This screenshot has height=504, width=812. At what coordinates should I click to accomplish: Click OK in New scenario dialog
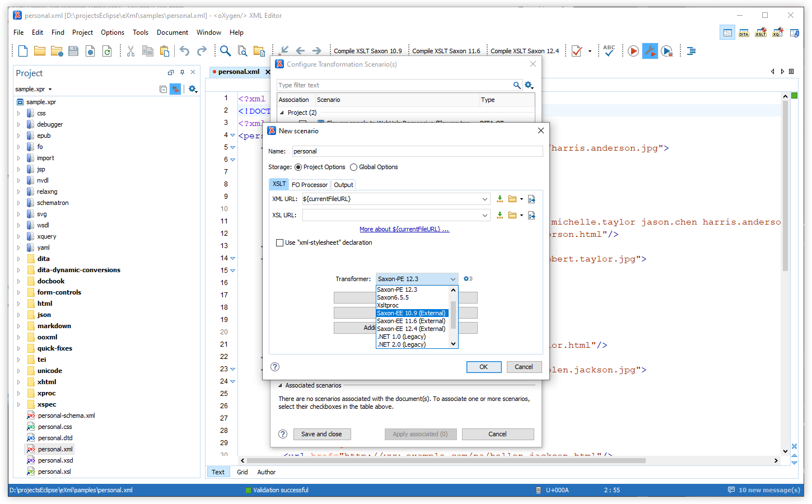point(484,367)
